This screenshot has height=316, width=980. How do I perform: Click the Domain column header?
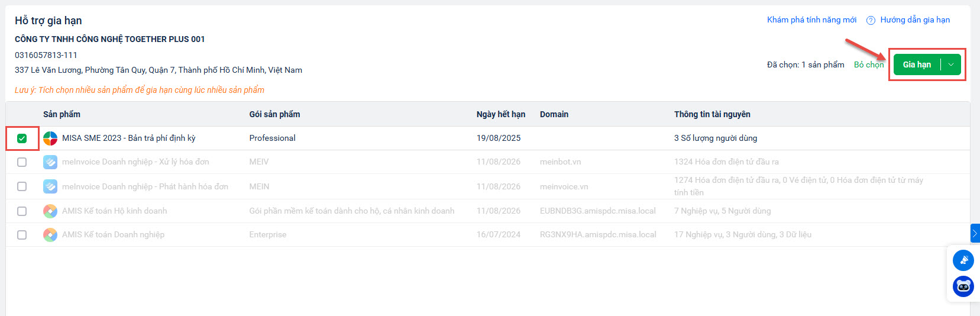[554, 114]
